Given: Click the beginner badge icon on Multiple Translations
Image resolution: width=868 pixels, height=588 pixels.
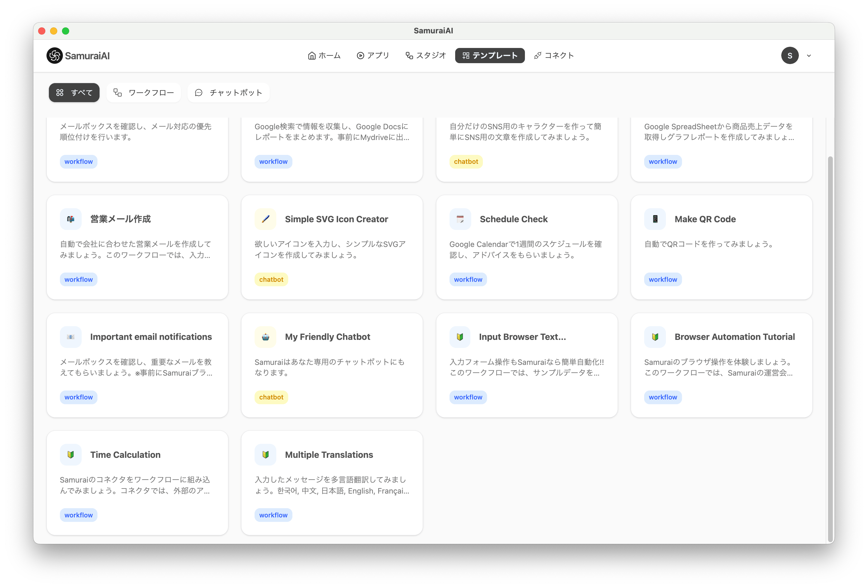Looking at the screenshot, I should pos(265,455).
